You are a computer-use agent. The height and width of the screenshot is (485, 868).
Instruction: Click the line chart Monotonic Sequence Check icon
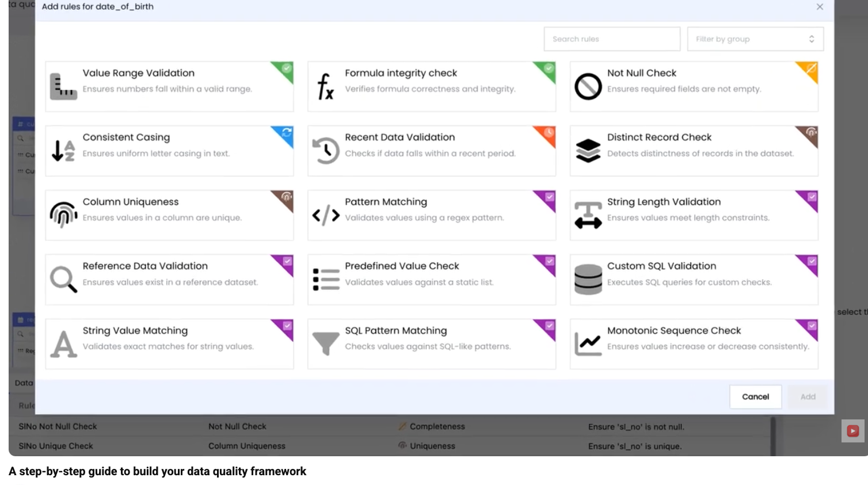point(588,344)
